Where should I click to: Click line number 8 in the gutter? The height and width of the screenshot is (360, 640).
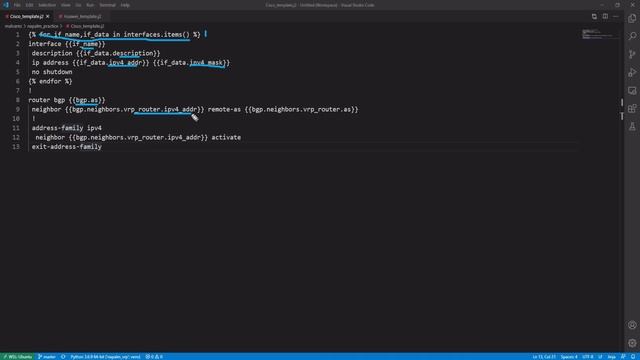click(x=18, y=100)
